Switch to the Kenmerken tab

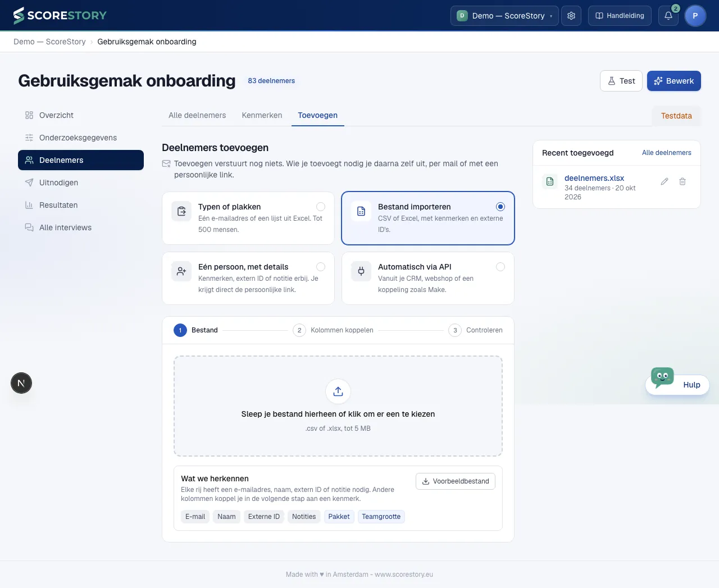(262, 115)
